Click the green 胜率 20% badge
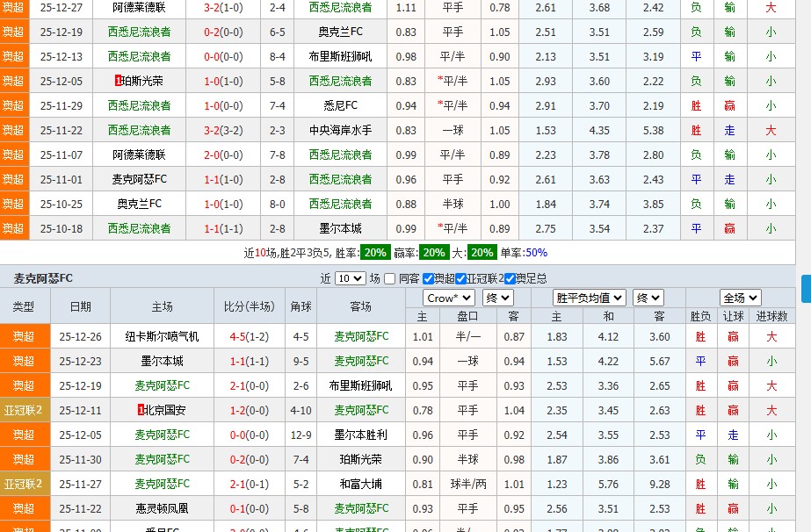The width and height of the screenshot is (811, 532). tap(375, 251)
